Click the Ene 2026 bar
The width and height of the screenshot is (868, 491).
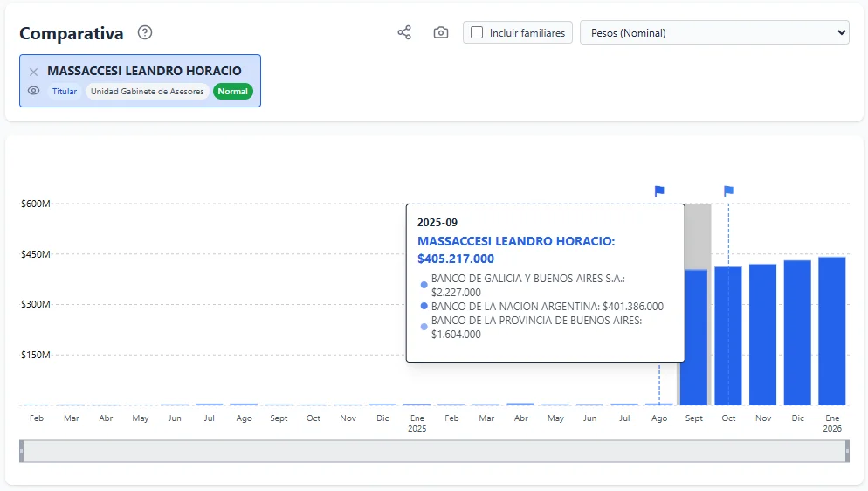(x=831, y=332)
